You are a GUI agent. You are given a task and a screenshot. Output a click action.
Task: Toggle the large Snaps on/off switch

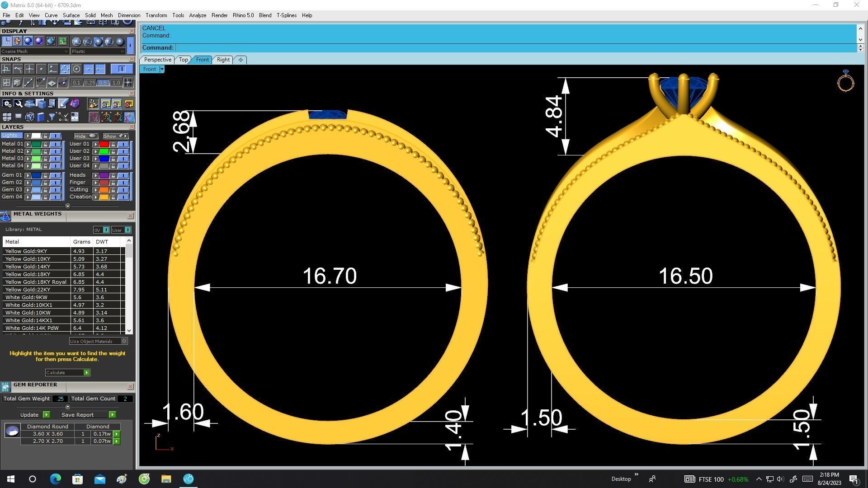coord(122,69)
